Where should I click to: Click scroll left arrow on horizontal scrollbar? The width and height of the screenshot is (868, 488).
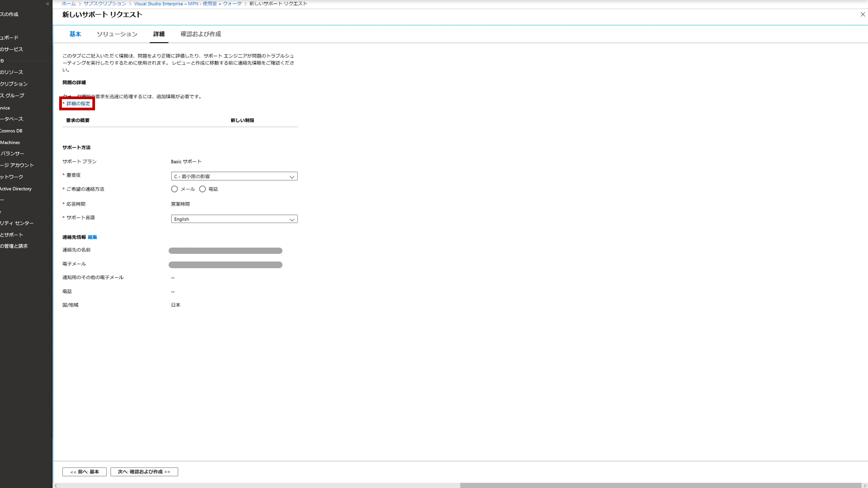56,485
